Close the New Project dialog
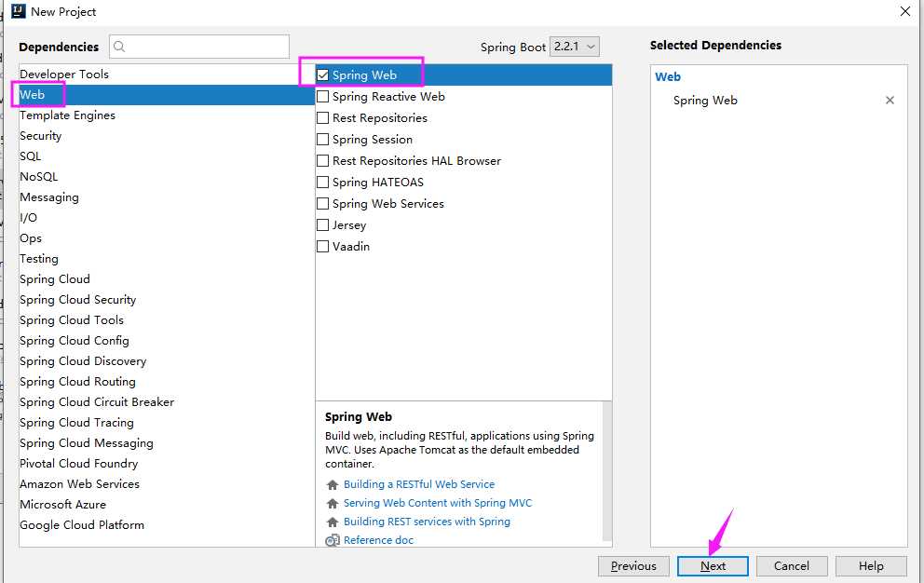Image resolution: width=924 pixels, height=583 pixels. [905, 11]
